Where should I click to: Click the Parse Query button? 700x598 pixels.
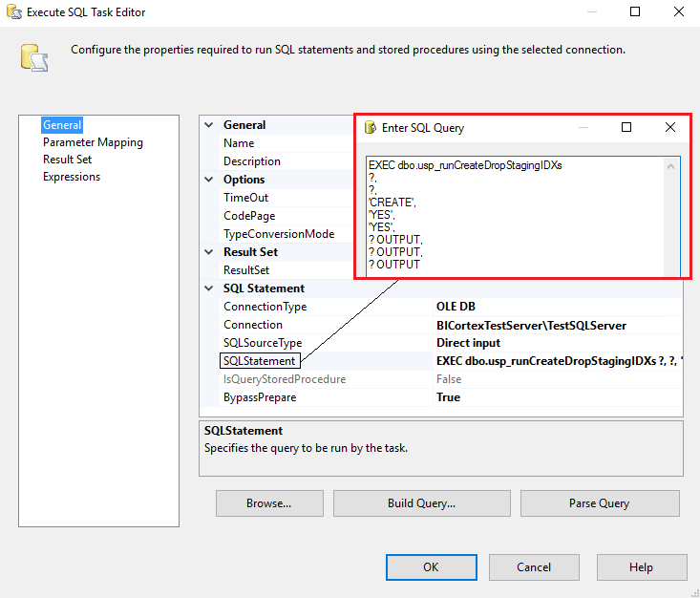[600, 503]
